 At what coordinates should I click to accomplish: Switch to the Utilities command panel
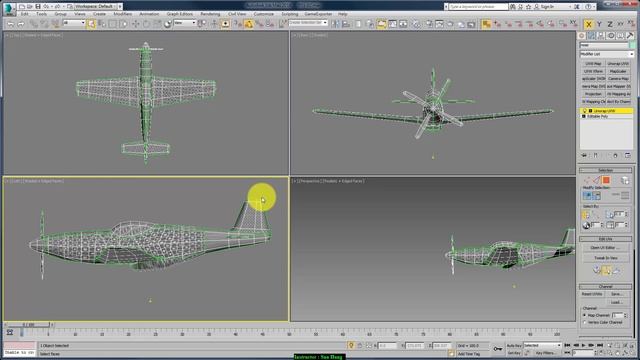tap(630, 36)
